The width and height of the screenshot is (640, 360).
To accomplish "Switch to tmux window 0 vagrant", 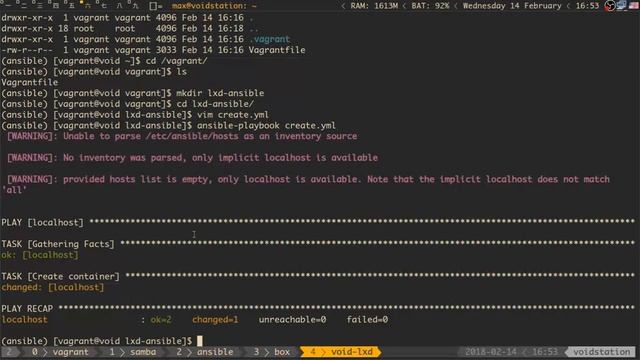I will click(60, 352).
